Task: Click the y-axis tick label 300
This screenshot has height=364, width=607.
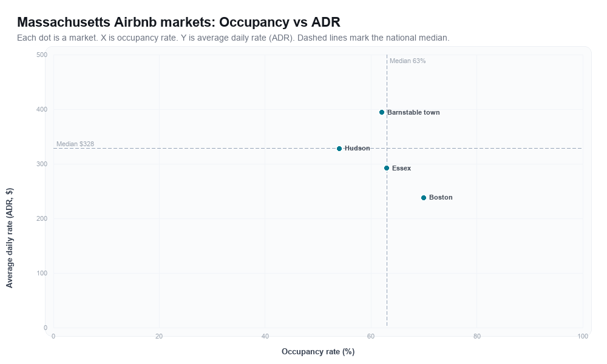Action: tap(42, 164)
